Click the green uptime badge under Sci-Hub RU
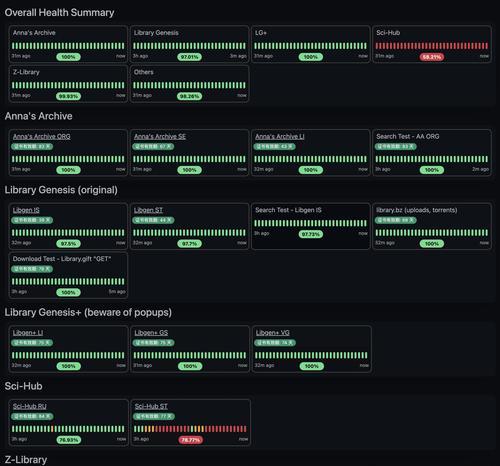This screenshot has height=466, width=500. (x=68, y=440)
